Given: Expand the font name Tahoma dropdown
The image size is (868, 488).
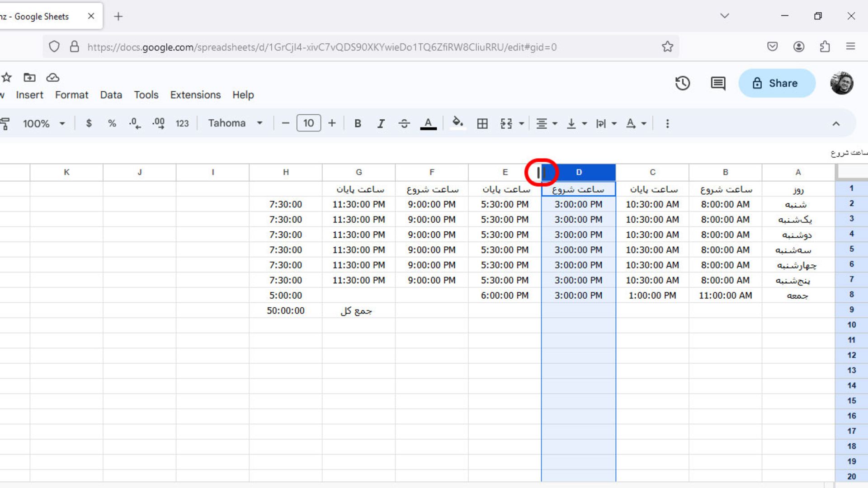Looking at the screenshot, I should [259, 123].
